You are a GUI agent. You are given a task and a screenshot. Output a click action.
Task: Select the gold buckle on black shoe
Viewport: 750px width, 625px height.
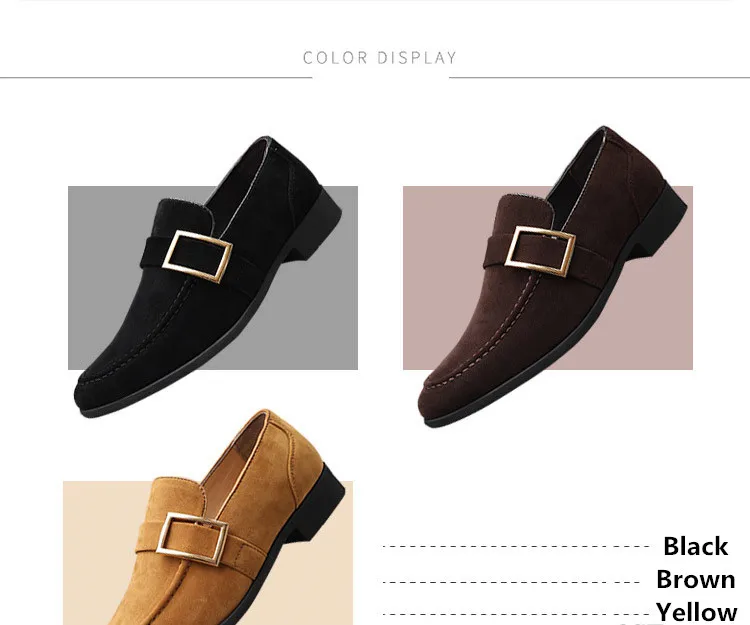pos(197,256)
